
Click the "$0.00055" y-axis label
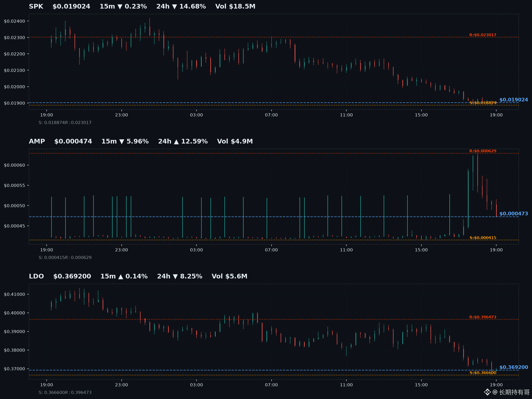14,186
